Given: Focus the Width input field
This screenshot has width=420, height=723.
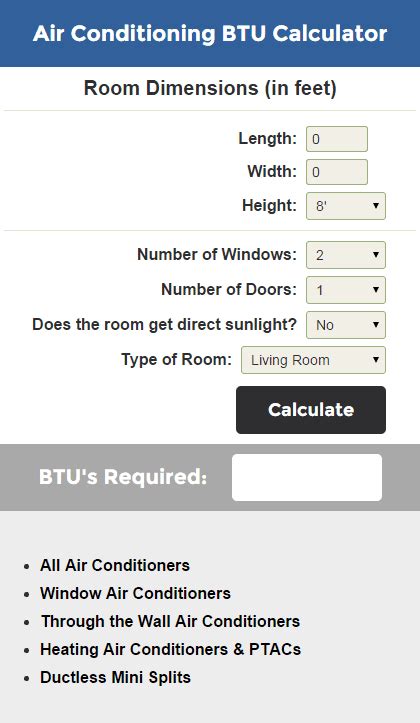Looking at the screenshot, I should tap(337, 172).
